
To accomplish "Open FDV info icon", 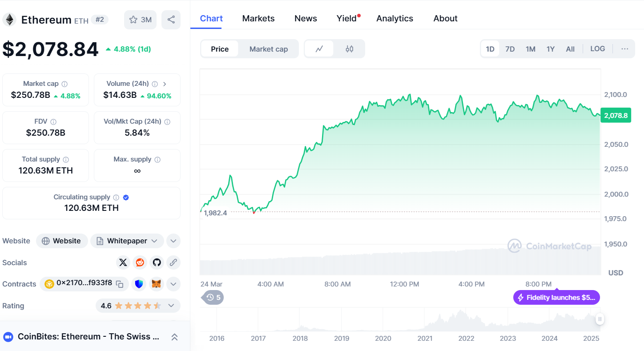I will pyautogui.click(x=53, y=121).
